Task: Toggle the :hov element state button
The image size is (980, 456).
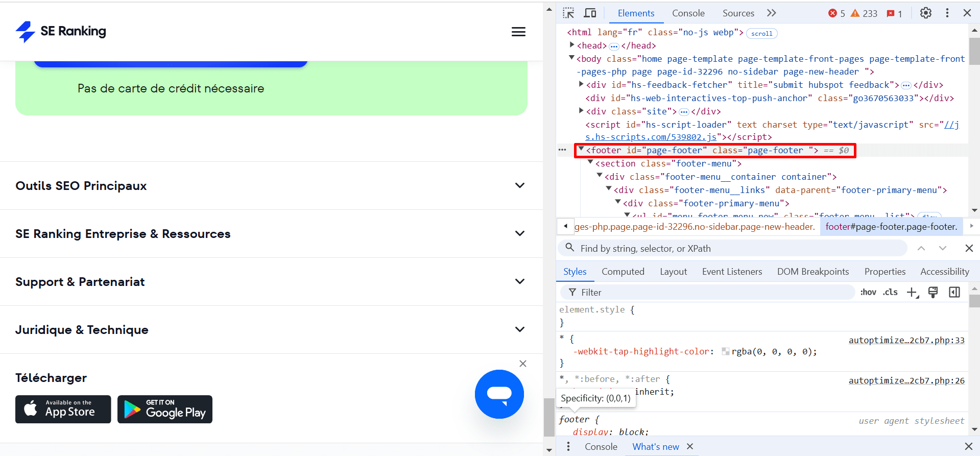Action: pyautogui.click(x=868, y=292)
